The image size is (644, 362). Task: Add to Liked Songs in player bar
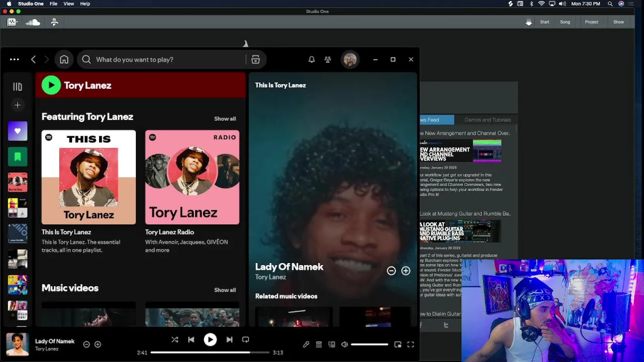click(98, 344)
